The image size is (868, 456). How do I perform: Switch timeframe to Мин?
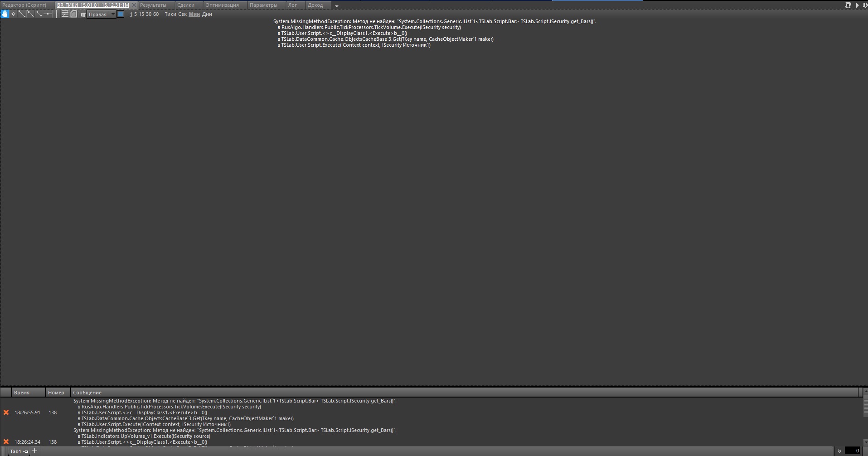[x=194, y=15]
